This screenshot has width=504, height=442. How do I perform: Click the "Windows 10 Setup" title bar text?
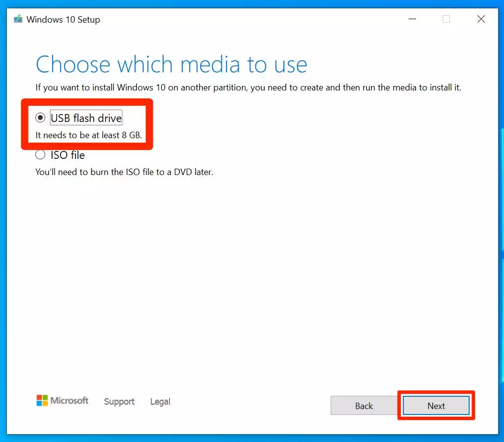tap(63, 20)
